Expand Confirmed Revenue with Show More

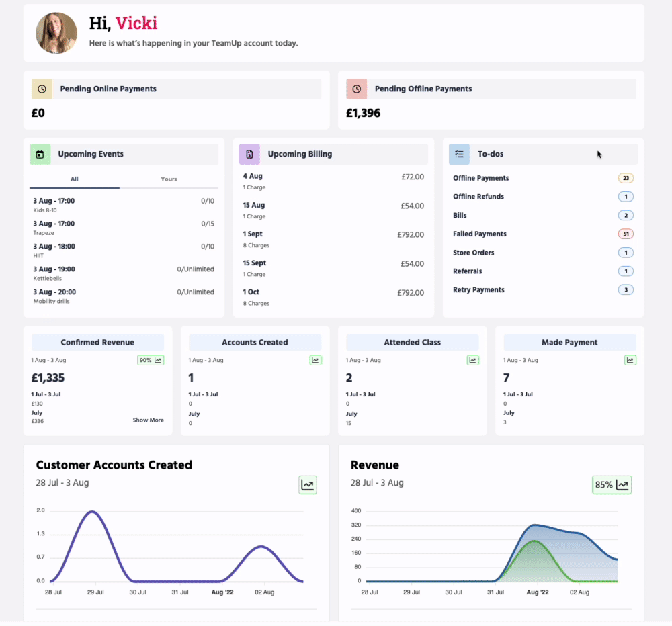click(148, 420)
